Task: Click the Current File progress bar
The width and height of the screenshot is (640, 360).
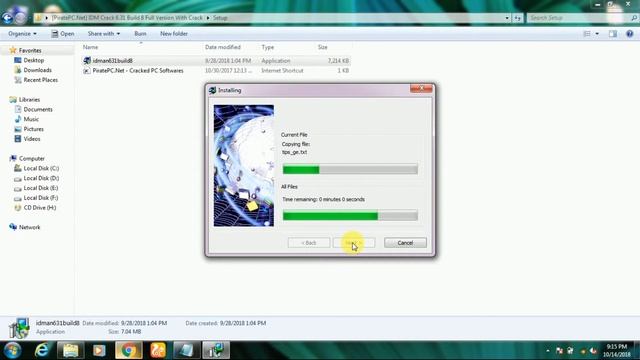Action: tap(350, 169)
